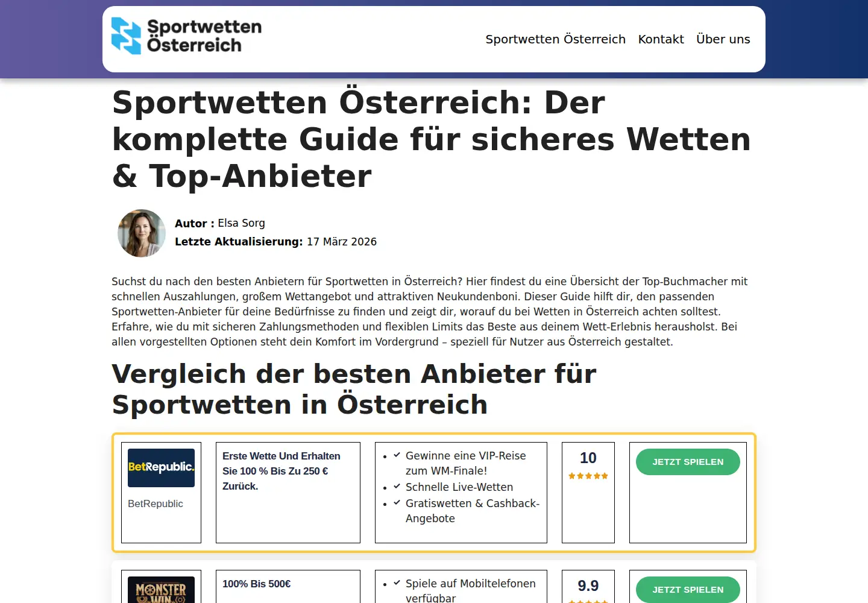868x603 pixels.
Task: Click JETZT SPIELEN for Monster Win
Action: point(688,590)
